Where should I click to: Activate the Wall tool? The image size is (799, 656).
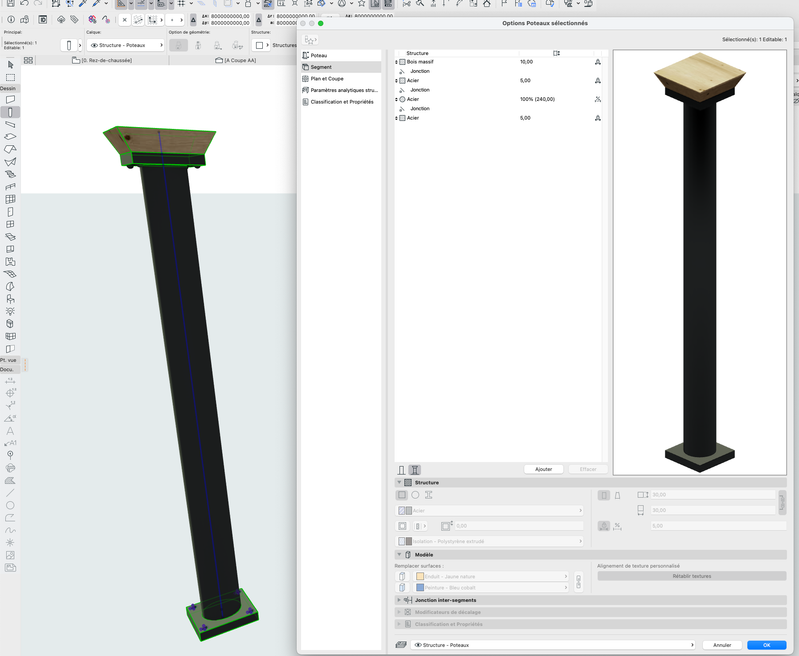click(x=10, y=100)
